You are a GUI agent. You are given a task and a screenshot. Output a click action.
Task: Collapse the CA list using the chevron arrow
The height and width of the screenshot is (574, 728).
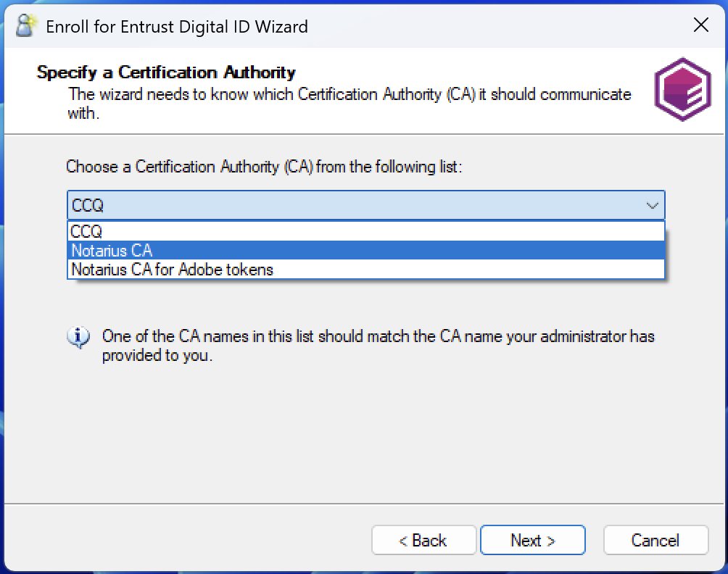pos(651,206)
